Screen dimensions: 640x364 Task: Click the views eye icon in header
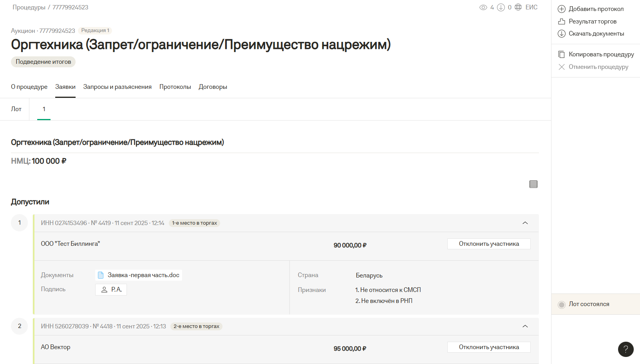point(483,7)
